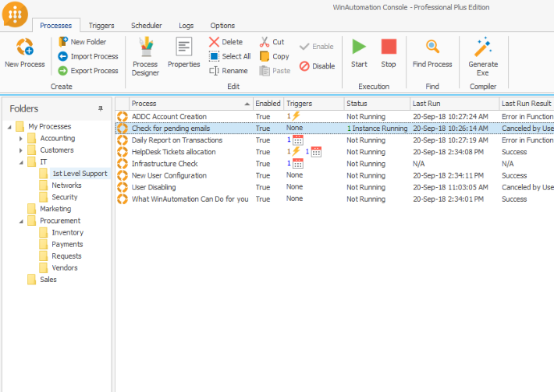Click the calendar schedule icon for Infrastructure Check
This screenshot has width=554, height=392.
pyautogui.click(x=298, y=164)
